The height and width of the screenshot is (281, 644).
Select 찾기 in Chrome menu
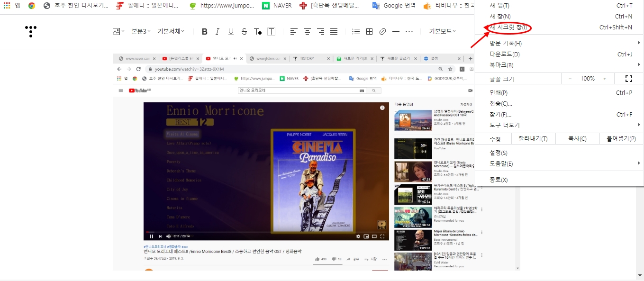click(559, 114)
